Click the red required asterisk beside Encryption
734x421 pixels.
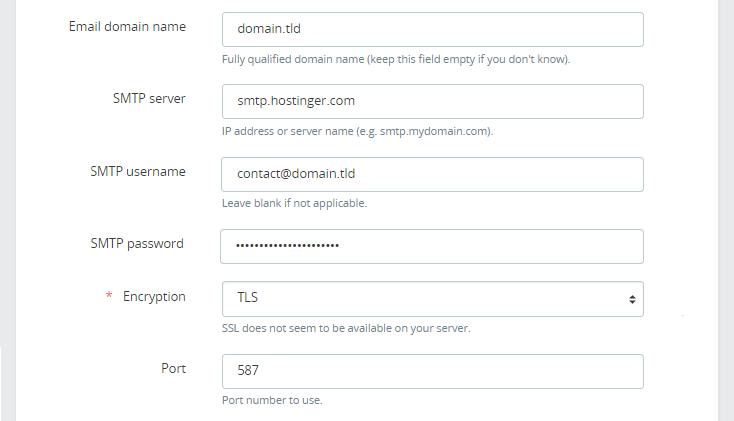pos(109,298)
